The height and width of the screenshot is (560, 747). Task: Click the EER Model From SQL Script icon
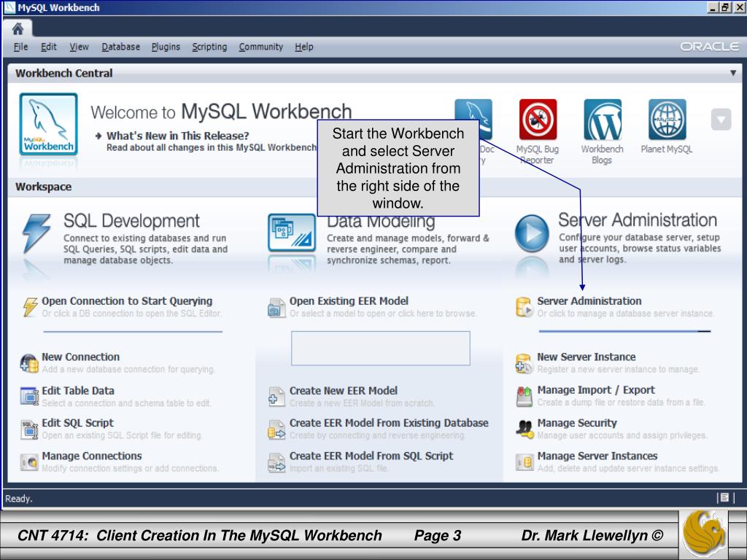point(276,462)
